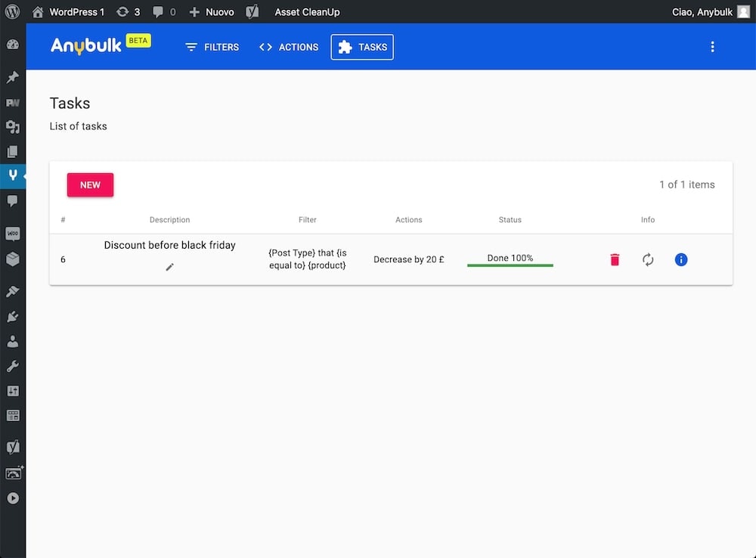This screenshot has height=558, width=756.
Task: Click the Anybulk user avatar
Action: (x=743, y=11)
